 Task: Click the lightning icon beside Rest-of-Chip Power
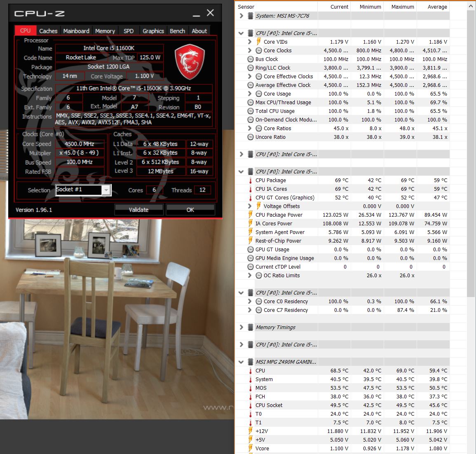(x=251, y=240)
